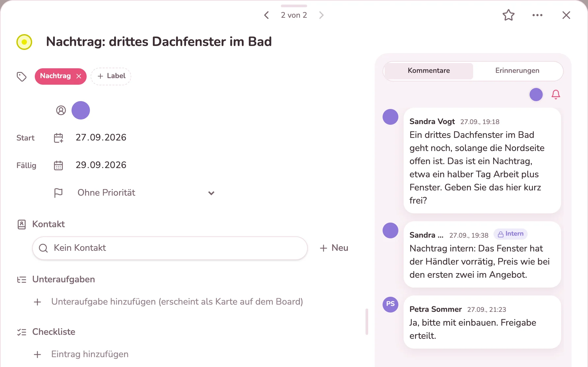Mark the task as favorite with the star
This screenshot has height=367, width=588.
point(509,15)
